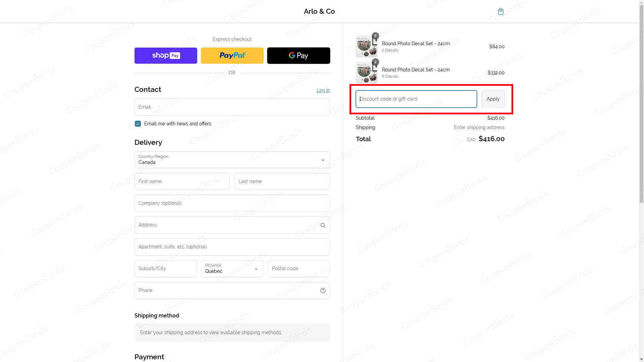644x362 pixels.
Task: Select the Last name field
Action: pyautogui.click(x=282, y=182)
